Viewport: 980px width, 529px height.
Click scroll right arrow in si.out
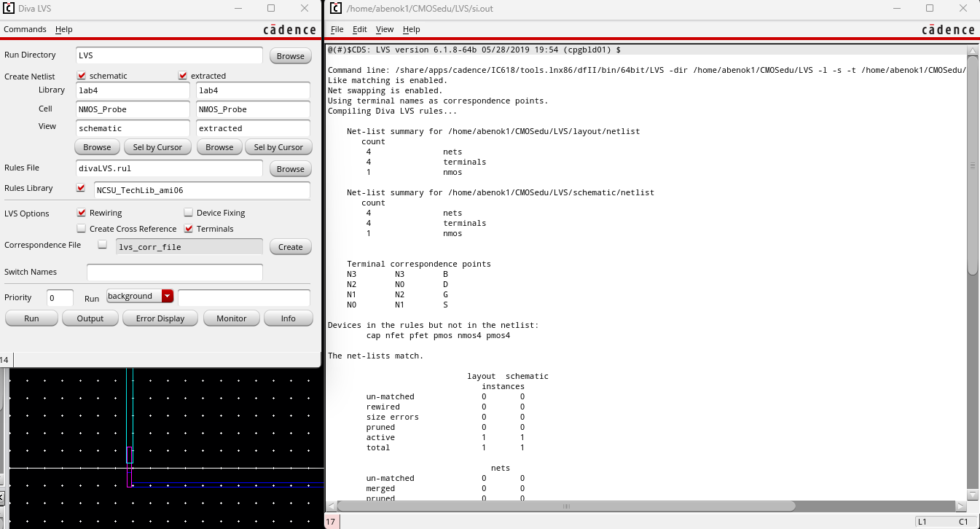coord(961,506)
